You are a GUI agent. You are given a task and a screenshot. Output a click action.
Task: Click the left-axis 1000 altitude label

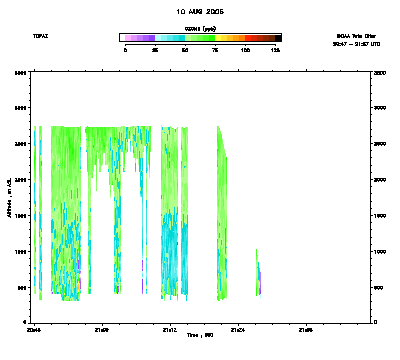(x=20, y=252)
